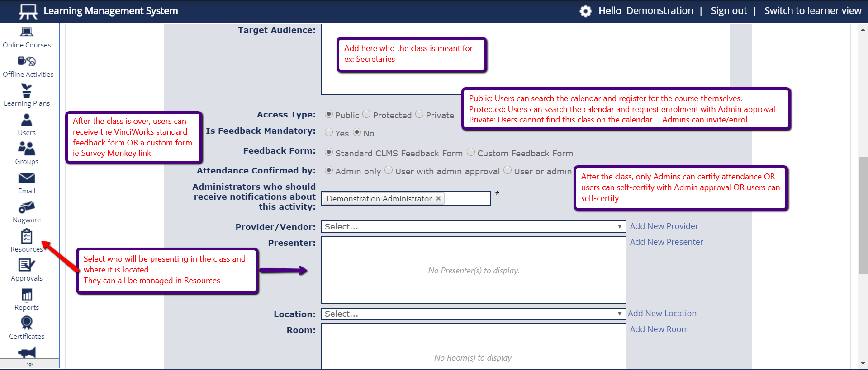Click the Nagware sidebar icon
Viewport: 868px width, 370px height.
click(27, 207)
